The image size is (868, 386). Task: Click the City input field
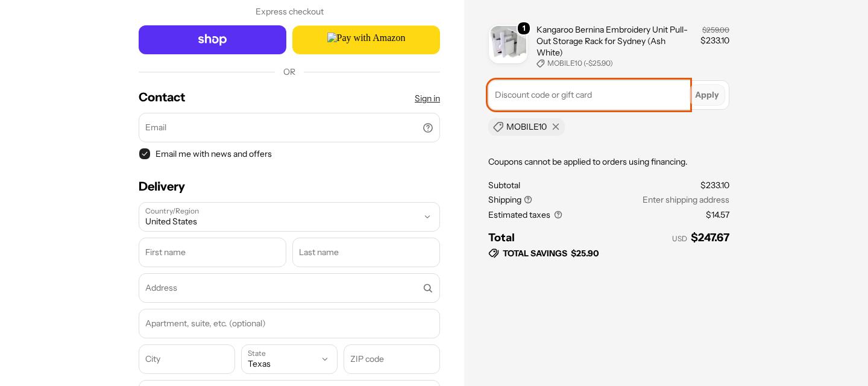187,359
